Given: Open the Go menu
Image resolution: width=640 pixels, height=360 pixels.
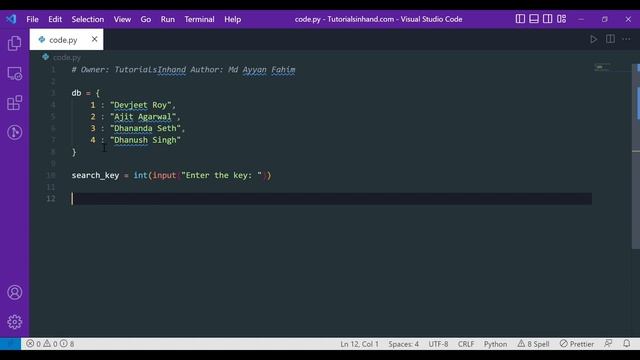Looking at the screenshot, I should point(146,19).
